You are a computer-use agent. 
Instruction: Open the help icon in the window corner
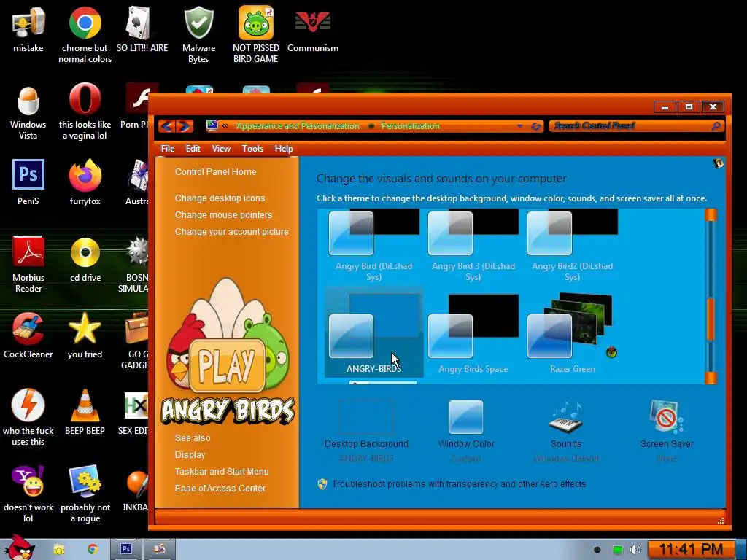[x=718, y=163]
